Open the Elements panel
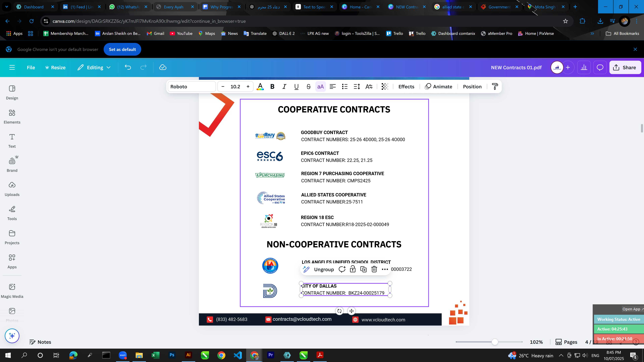 tap(12, 117)
